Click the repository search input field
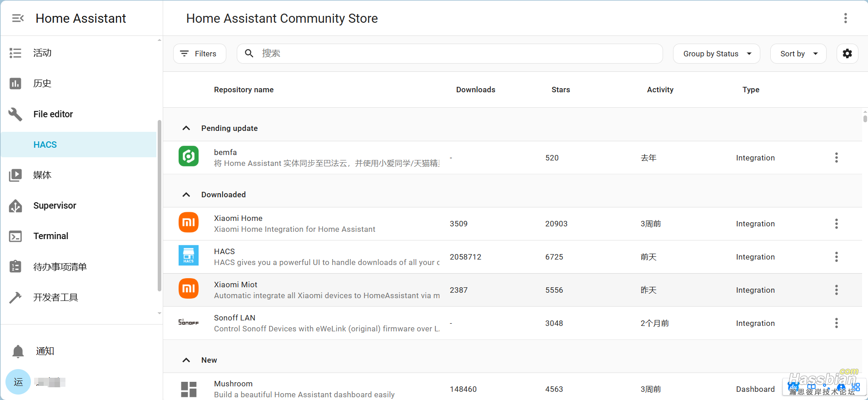The height and width of the screenshot is (400, 868). click(454, 54)
